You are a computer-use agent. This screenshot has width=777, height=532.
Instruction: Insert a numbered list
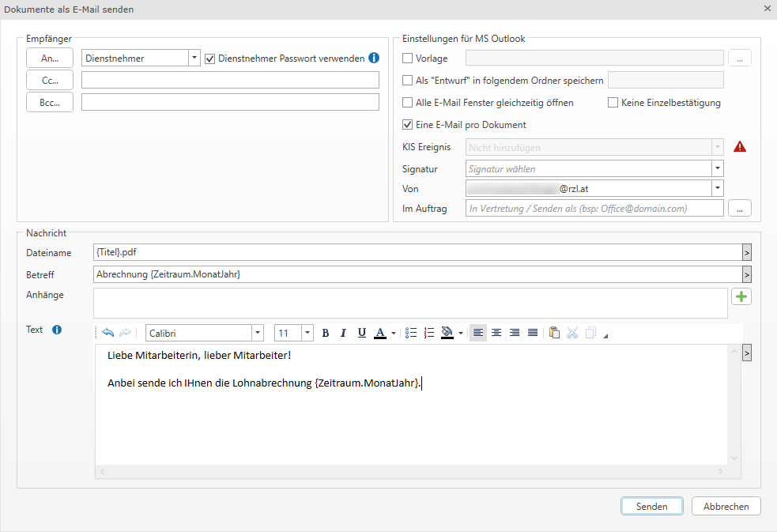point(430,334)
